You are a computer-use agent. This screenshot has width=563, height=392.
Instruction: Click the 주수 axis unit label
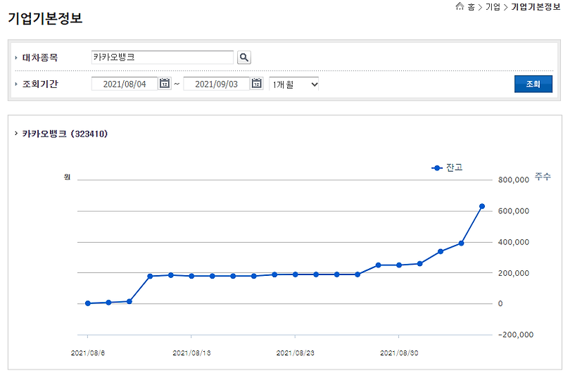tap(543, 176)
